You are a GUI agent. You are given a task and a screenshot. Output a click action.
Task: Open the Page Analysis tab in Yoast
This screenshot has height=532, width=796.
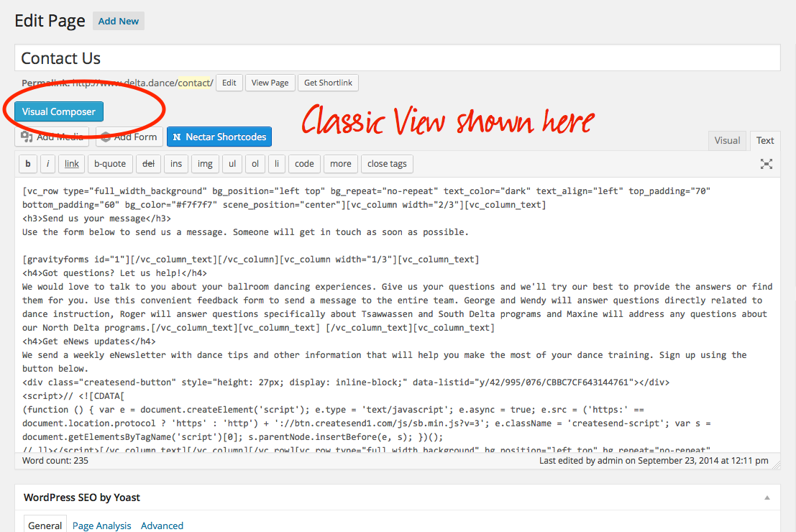[104, 526]
